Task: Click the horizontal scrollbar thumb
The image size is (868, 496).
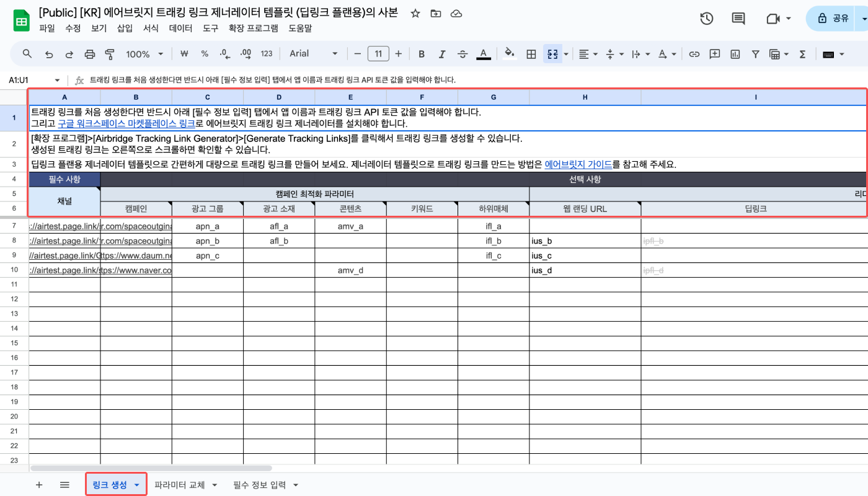Action: [151, 468]
